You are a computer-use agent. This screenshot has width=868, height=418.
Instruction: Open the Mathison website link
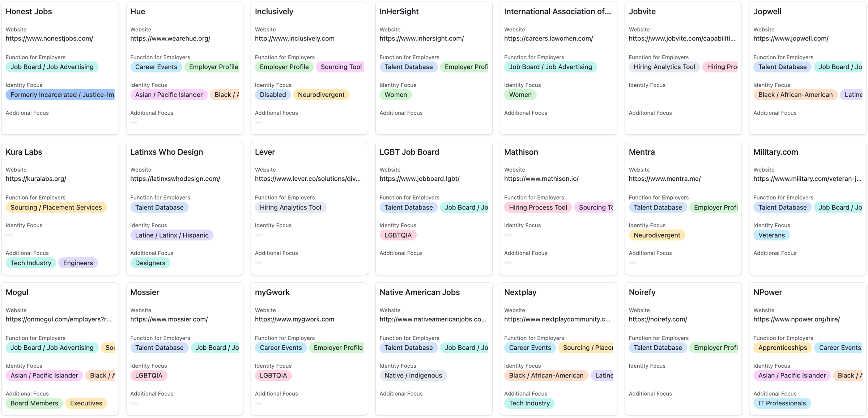541,179
